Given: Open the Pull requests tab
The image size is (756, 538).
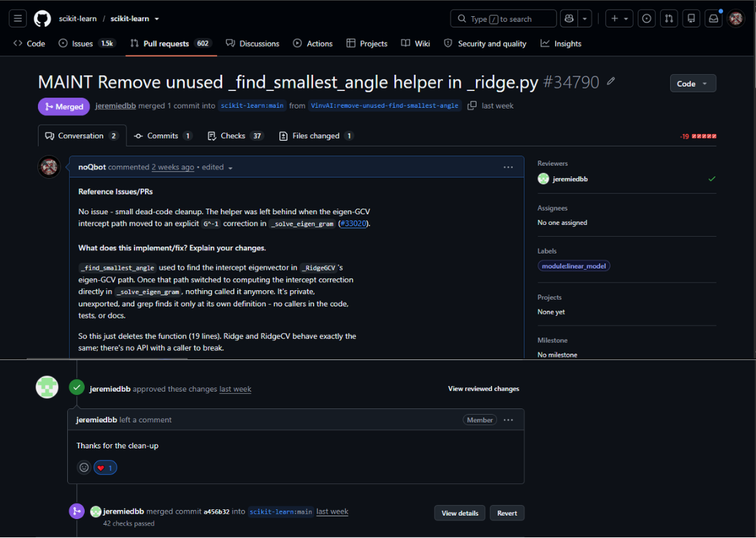Looking at the screenshot, I should [x=171, y=43].
